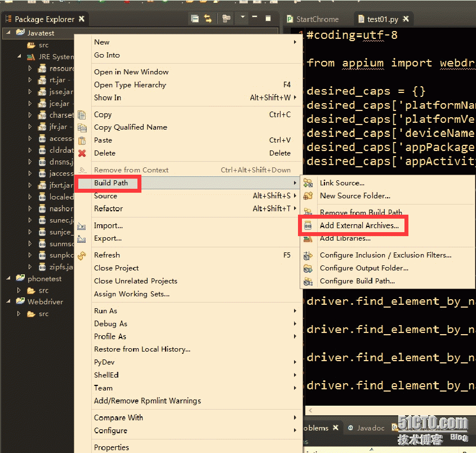Expand the src folder under phonetest
This screenshot has height=453, width=476.
point(19,290)
